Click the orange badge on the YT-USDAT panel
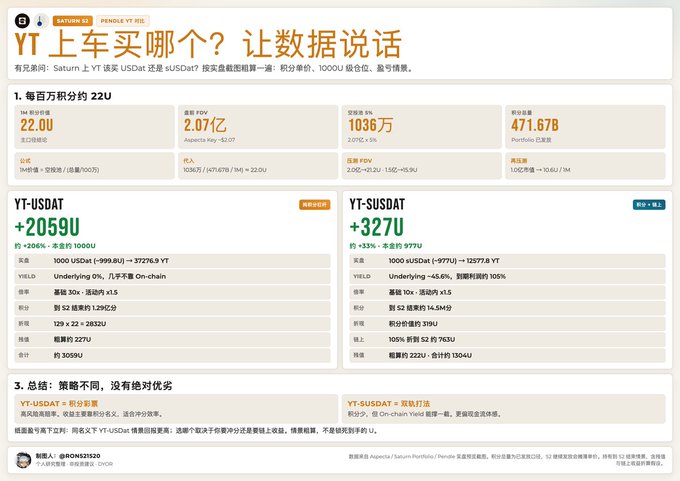 [314, 205]
